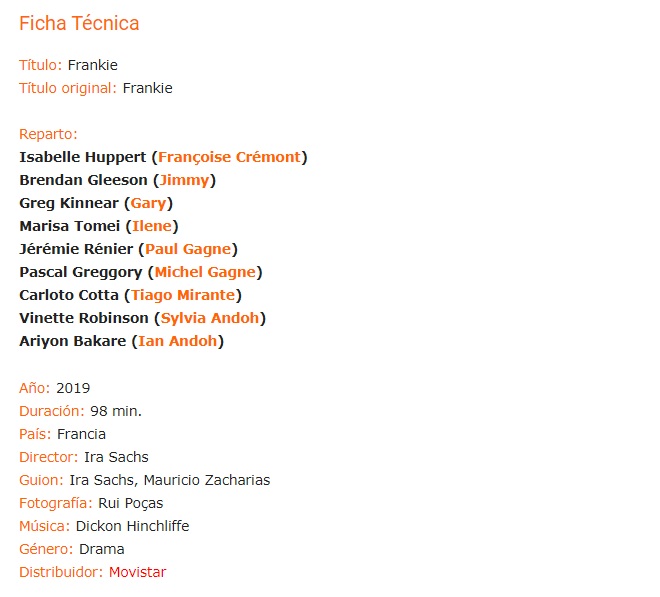Click the Gary character link
The width and height of the screenshot is (660, 597).
148,203
